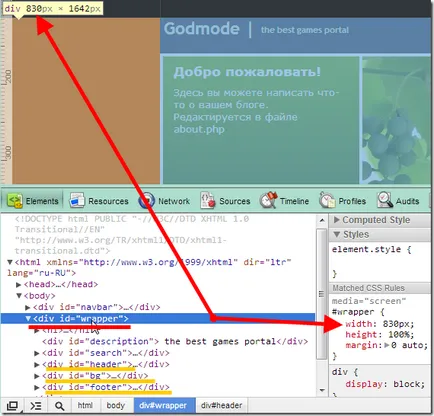
Task: Collapse the div id="wrapper" node
Action: tap(28, 319)
